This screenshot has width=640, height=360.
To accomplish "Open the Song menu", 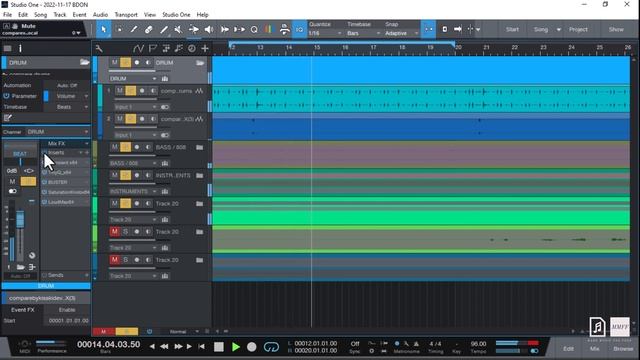I will tap(40, 14).
